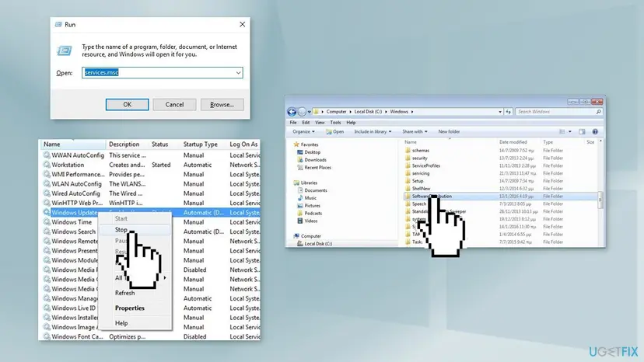The image size is (644, 362).
Task: Open the Run dialog Open combo dropdown arrow
Action: tap(238, 73)
